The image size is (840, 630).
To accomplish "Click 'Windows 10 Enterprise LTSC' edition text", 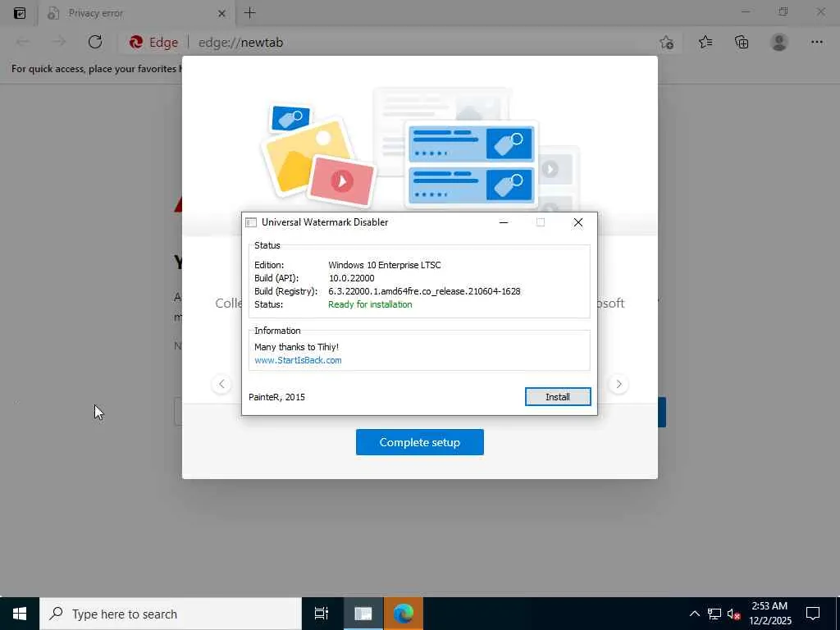I will pyautogui.click(x=385, y=265).
